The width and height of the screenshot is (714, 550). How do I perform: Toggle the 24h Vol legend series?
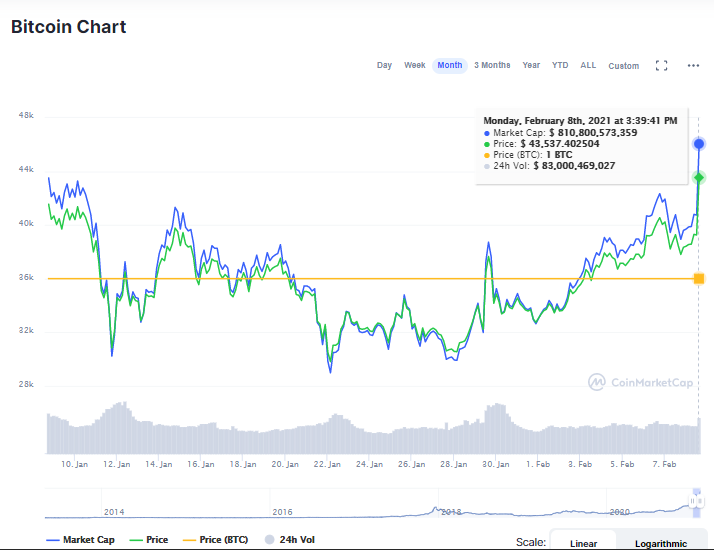pyautogui.click(x=290, y=540)
